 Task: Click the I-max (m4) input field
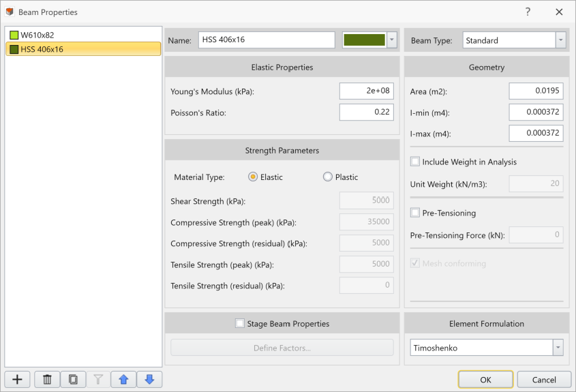point(536,133)
